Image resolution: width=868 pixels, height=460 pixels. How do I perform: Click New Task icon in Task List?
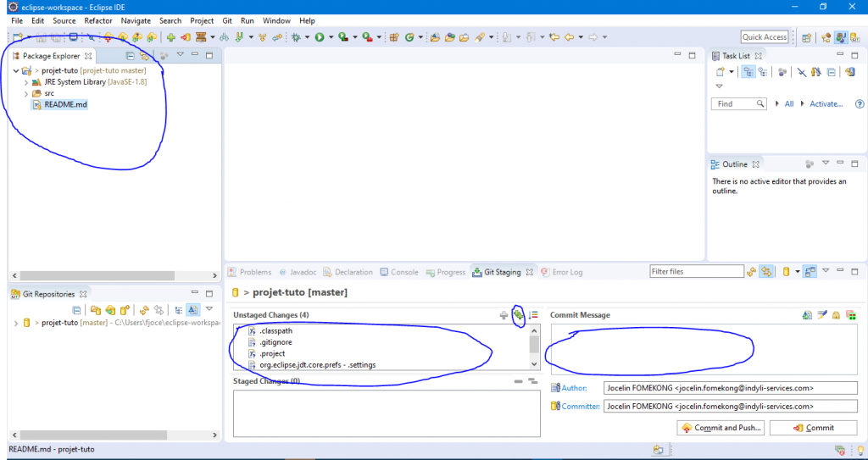coord(721,71)
